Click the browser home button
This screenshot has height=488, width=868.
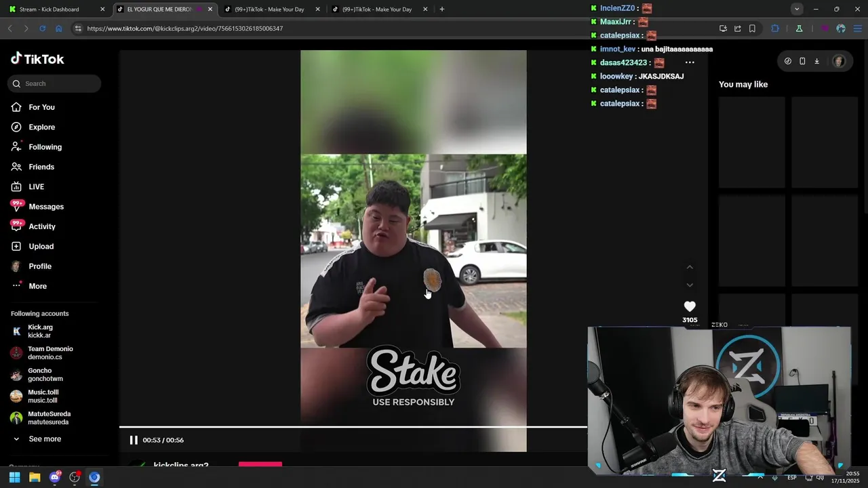(x=59, y=28)
